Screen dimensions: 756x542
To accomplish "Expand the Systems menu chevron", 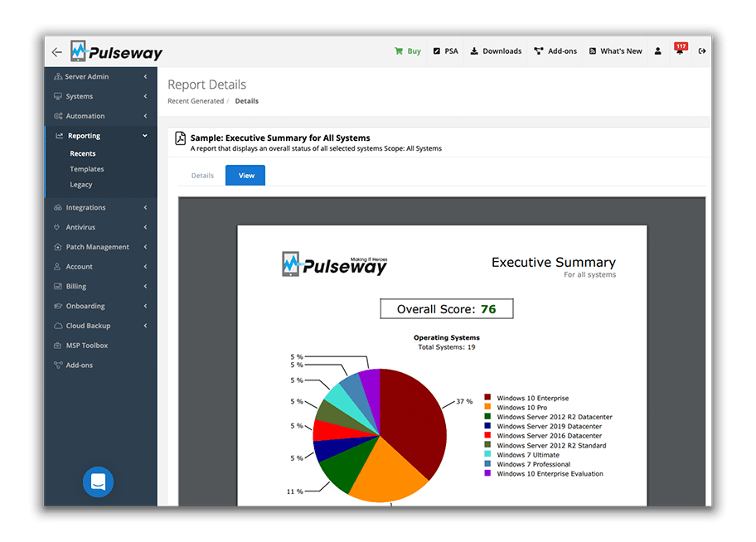I will click(145, 96).
